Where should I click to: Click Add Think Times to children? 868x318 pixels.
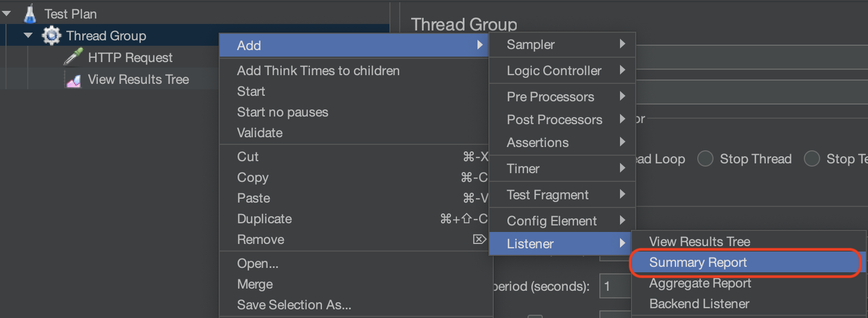click(318, 71)
